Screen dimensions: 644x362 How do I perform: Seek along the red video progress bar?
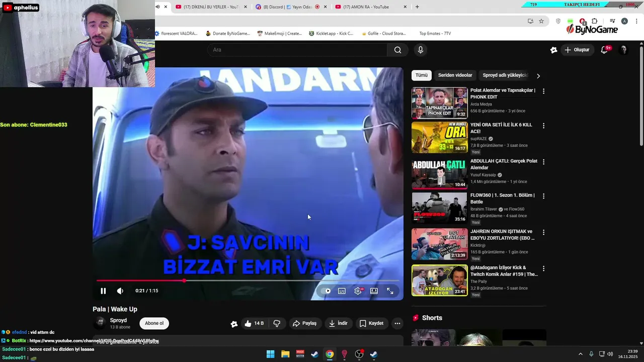pos(248,281)
